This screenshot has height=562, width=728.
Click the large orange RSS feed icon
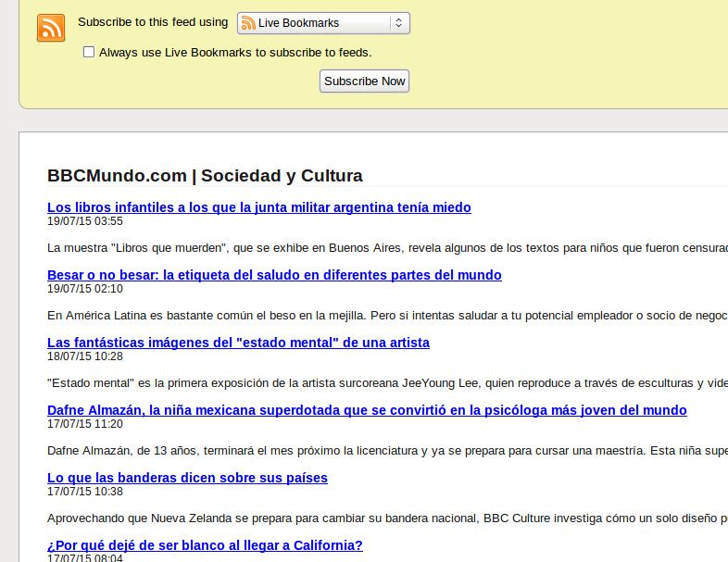(51, 28)
